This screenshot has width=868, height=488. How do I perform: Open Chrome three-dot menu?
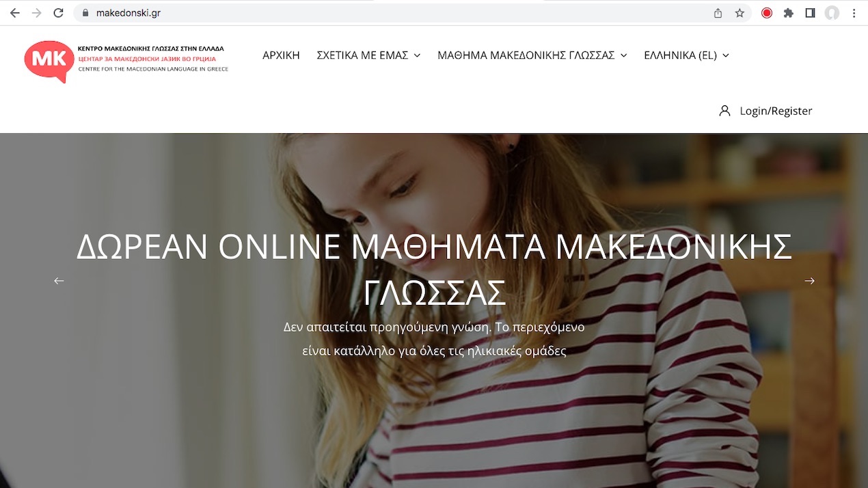pos(854,13)
